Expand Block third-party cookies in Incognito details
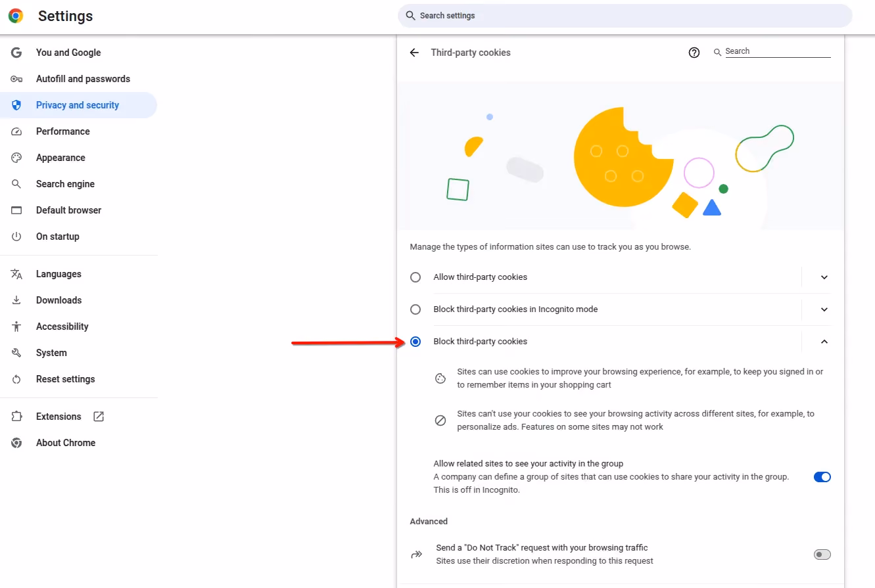 (x=824, y=309)
